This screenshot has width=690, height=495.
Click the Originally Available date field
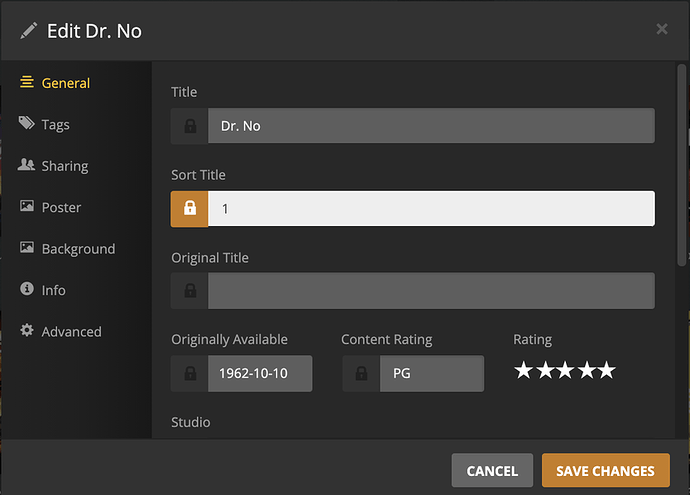tap(260, 374)
